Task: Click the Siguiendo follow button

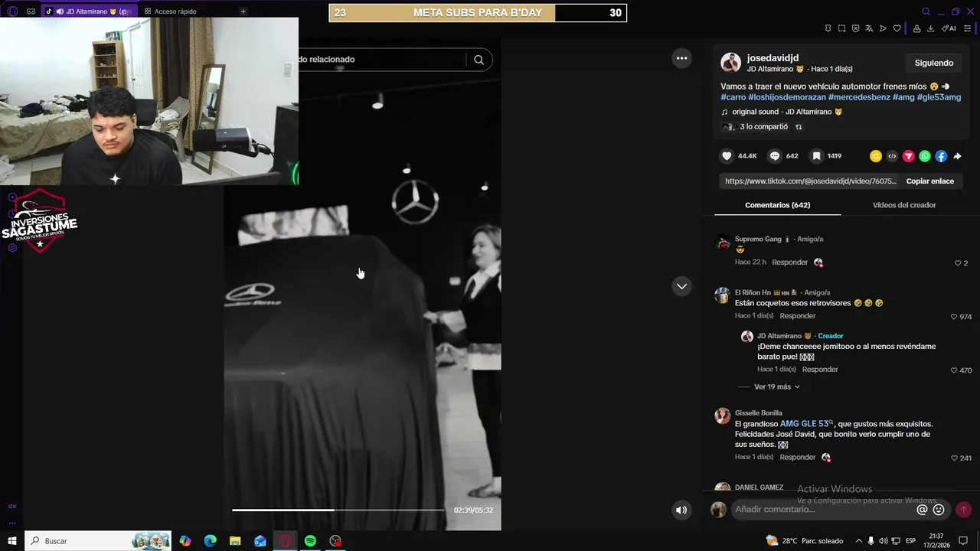Action: tap(933, 63)
